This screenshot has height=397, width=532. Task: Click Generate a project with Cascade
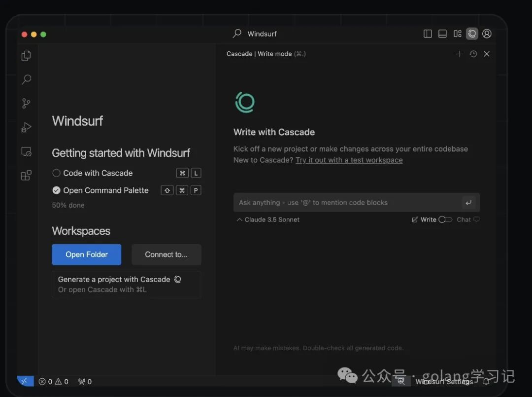[x=126, y=284]
